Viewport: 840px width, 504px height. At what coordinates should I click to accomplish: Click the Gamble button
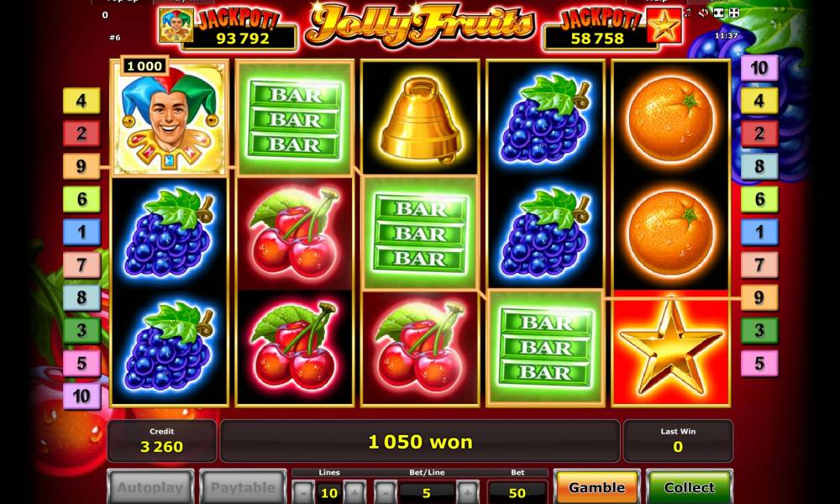[596, 487]
